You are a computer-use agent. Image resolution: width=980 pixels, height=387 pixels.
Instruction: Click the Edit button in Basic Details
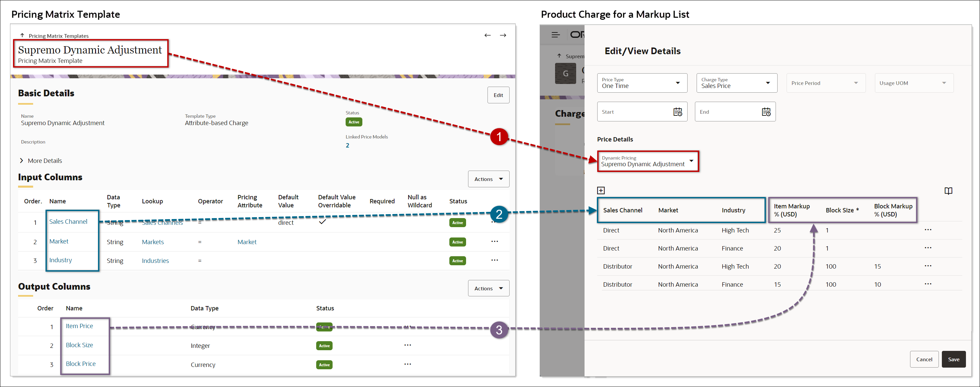point(499,95)
